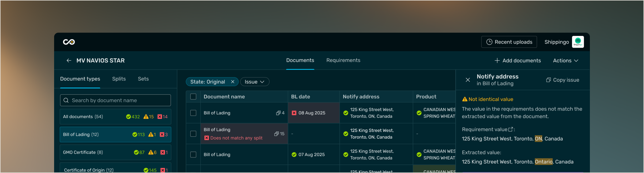
Task: Click the copies icon showing 15
Action: 276,134
